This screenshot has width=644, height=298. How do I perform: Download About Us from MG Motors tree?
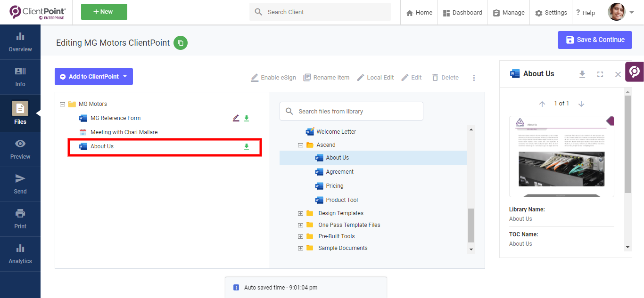246,146
